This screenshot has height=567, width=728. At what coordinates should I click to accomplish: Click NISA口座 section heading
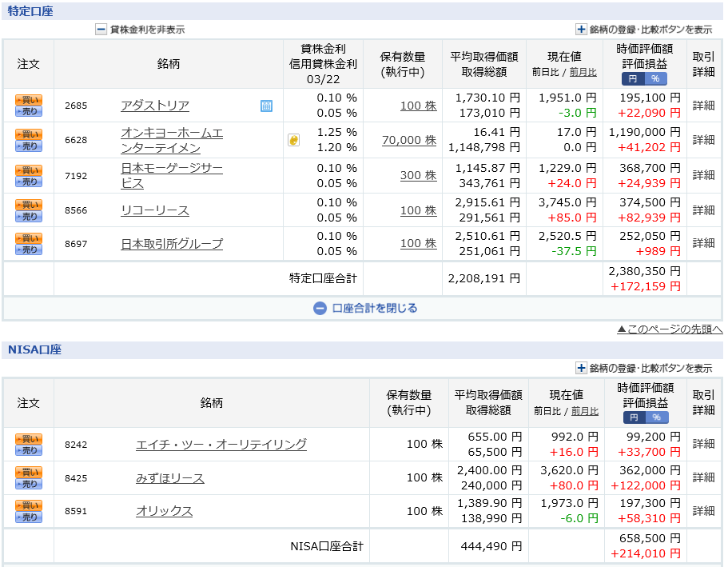click(x=34, y=349)
